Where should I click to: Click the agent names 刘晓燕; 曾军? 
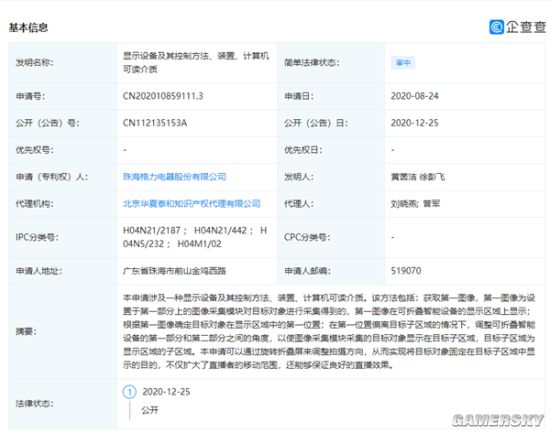pyautogui.click(x=415, y=204)
